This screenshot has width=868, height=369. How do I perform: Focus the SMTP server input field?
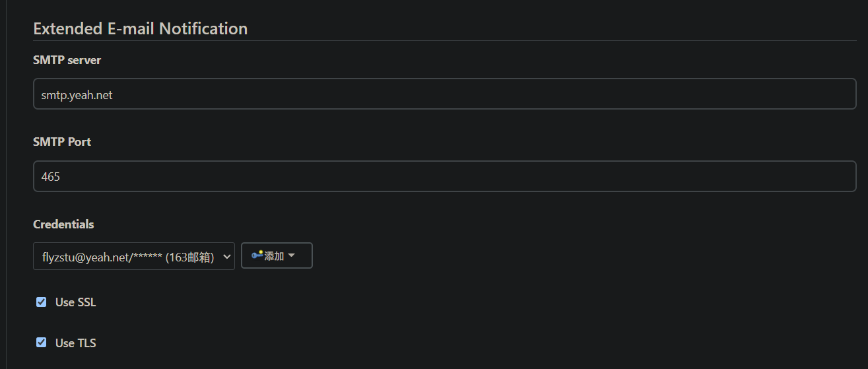(x=444, y=94)
